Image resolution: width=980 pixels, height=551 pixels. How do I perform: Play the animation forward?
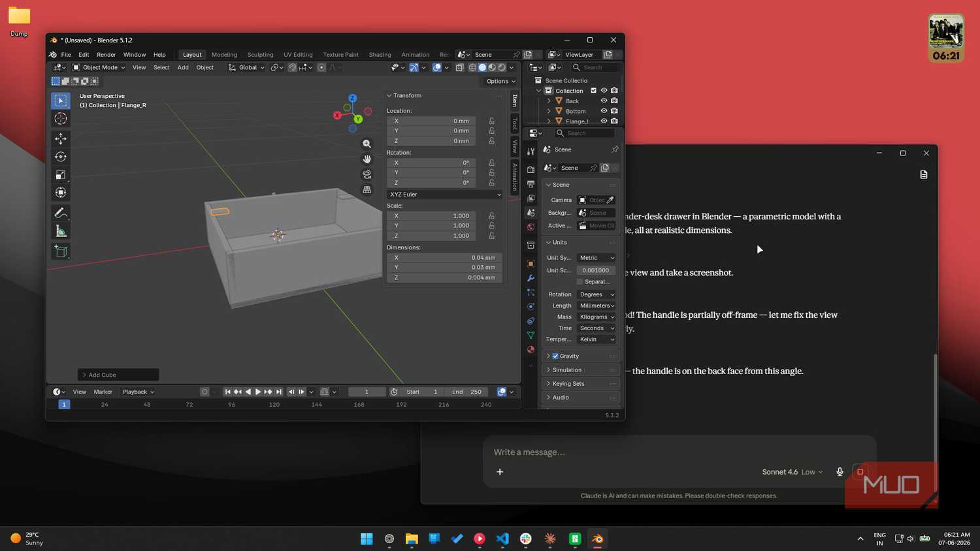click(258, 392)
